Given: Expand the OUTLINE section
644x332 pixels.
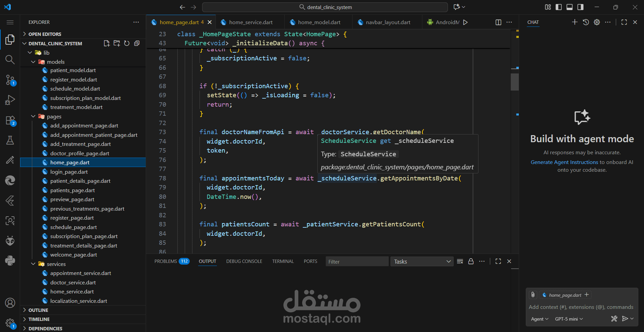Looking at the screenshot, I should [83, 310].
